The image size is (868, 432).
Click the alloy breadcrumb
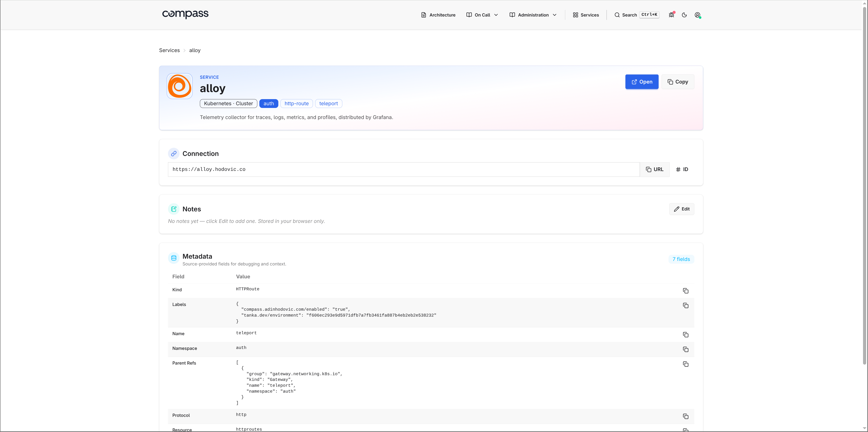coord(195,50)
